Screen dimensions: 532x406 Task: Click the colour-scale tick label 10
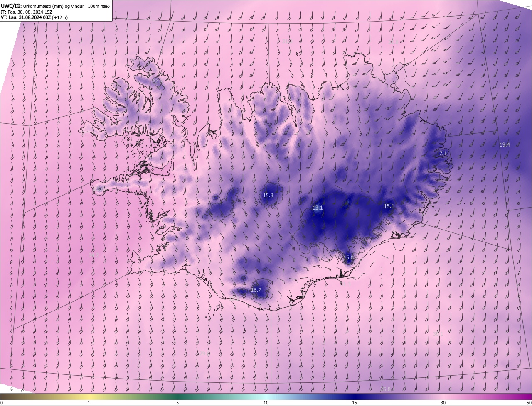[x=266, y=403]
